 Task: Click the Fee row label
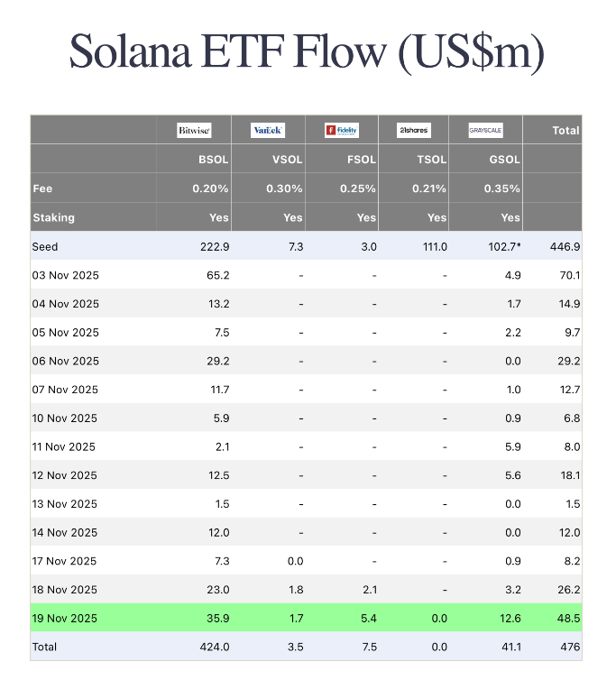pos(42,188)
